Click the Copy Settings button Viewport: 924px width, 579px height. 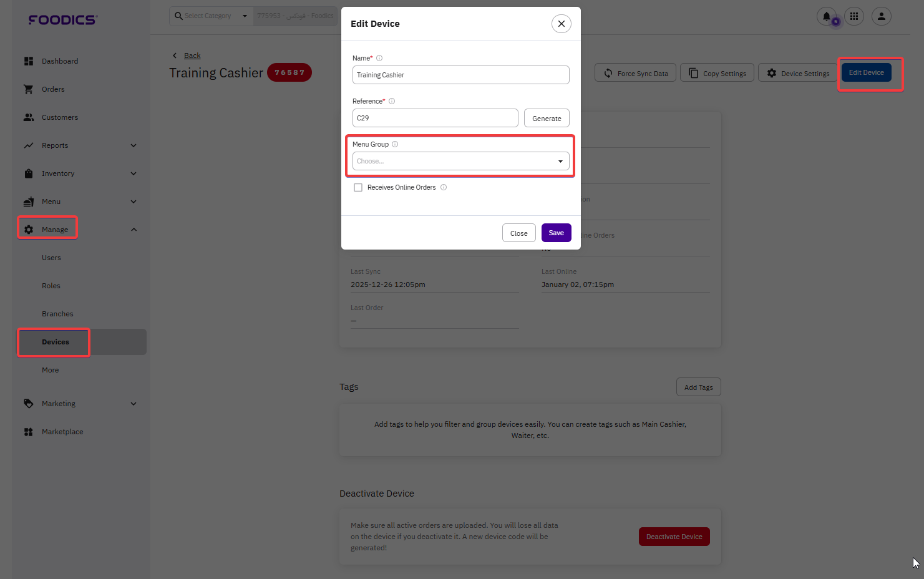tap(717, 73)
